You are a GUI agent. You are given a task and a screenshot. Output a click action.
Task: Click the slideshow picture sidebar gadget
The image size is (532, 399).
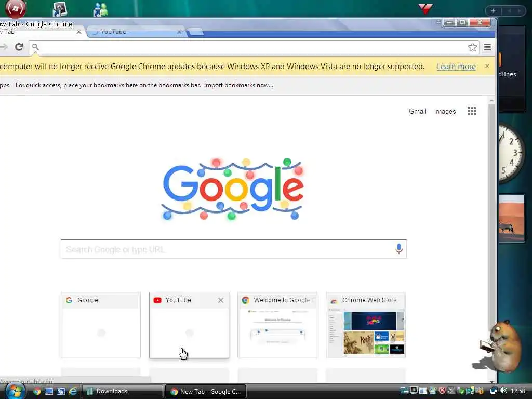coord(512,218)
